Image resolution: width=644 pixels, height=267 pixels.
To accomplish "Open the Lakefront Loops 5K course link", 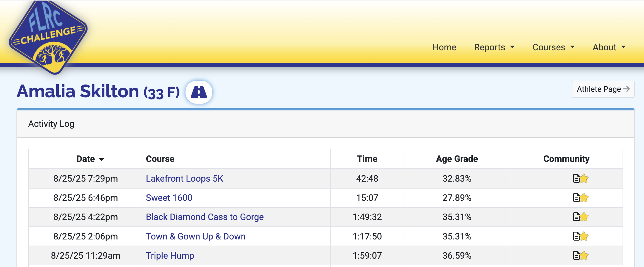I will pyautogui.click(x=184, y=179).
